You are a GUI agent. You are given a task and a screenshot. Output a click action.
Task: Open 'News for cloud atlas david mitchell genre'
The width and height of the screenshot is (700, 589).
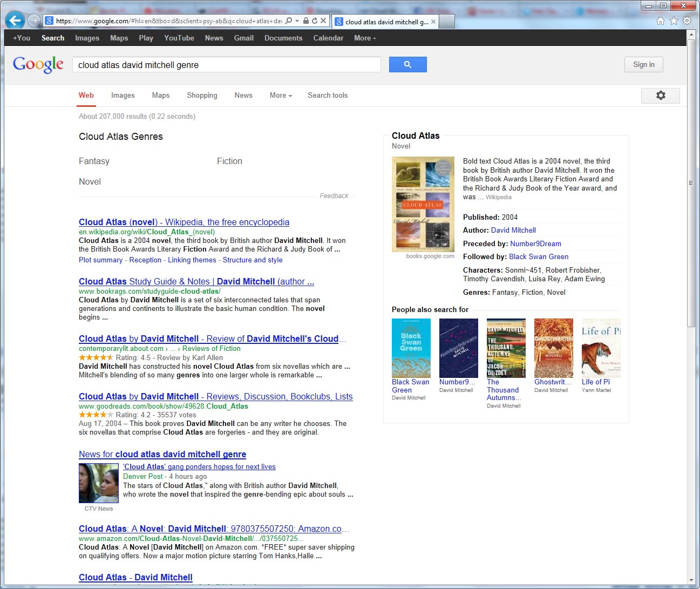[x=162, y=455]
